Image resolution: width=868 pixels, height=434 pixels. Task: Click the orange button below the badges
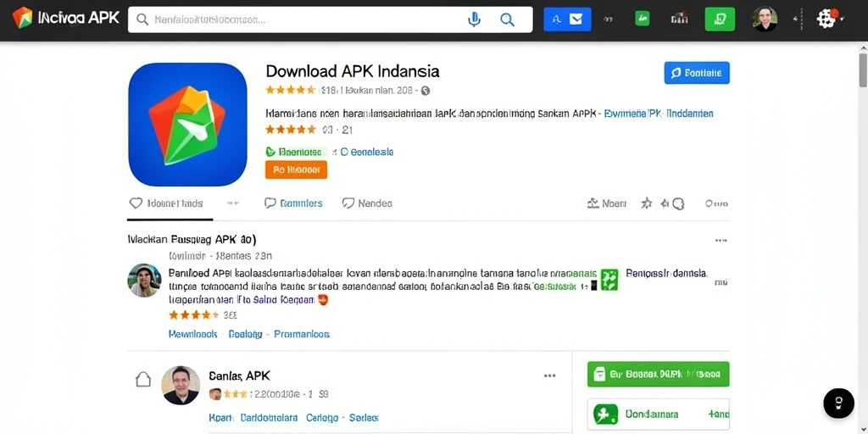(296, 170)
